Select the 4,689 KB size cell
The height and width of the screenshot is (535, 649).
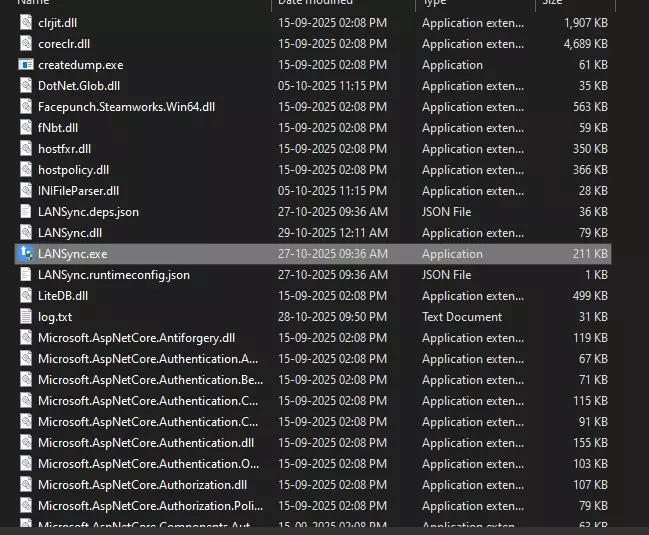pyautogui.click(x=586, y=44)
